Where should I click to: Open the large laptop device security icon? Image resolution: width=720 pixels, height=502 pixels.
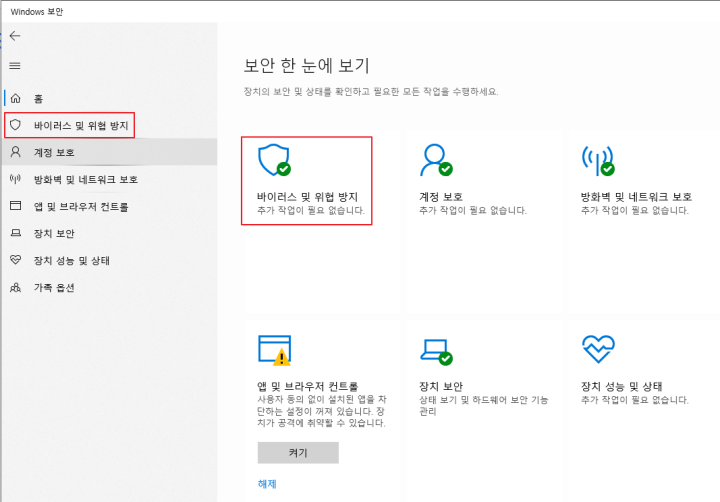tap(436, 352)
